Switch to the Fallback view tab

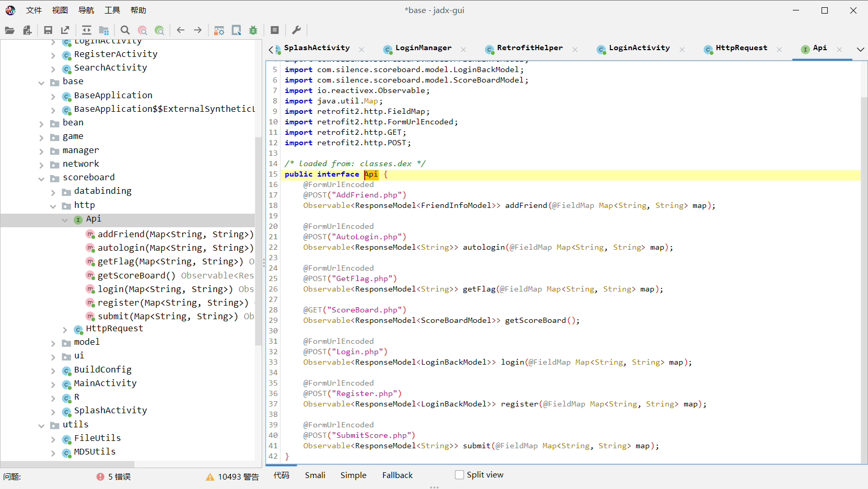397,475
